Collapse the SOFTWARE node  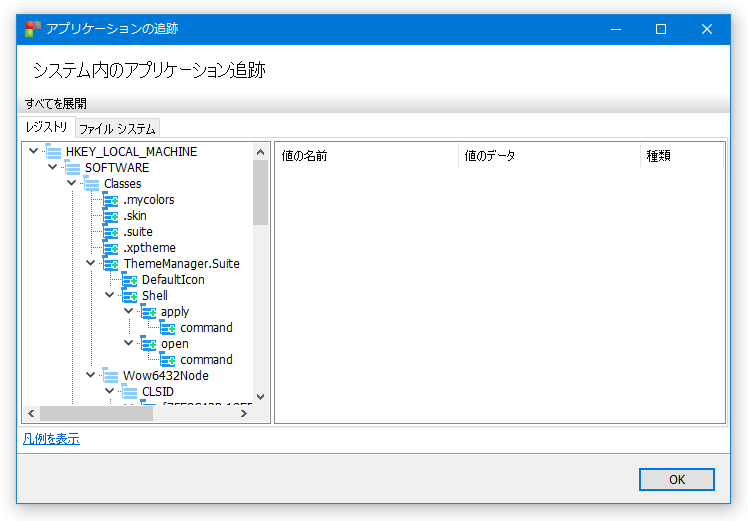tap(52, 167)
